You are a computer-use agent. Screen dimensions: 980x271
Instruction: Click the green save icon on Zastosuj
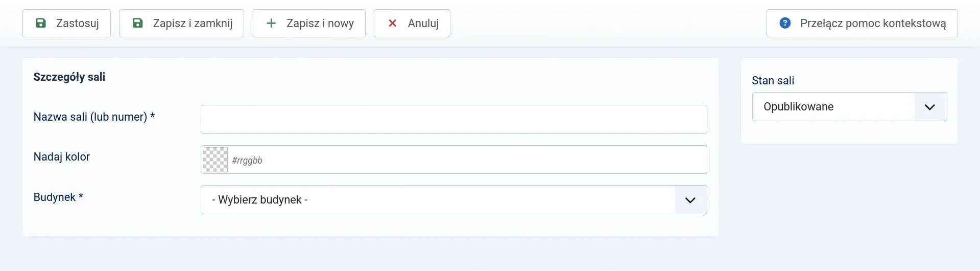(x=41, y=23)
